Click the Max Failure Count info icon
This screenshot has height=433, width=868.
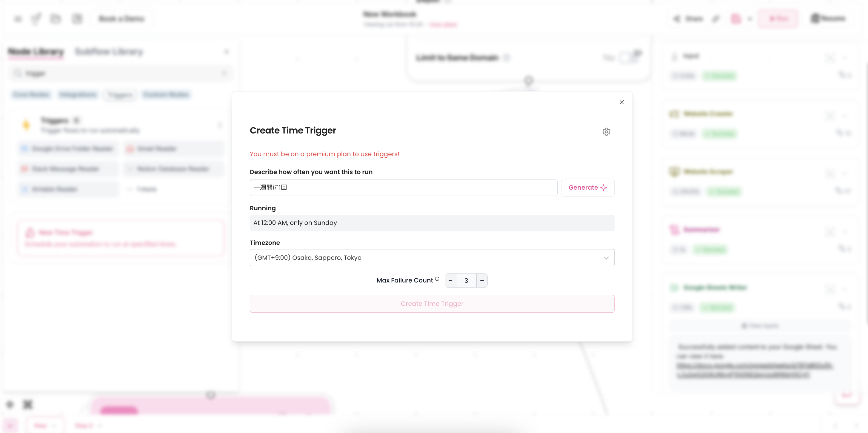[x=437, y=279]
